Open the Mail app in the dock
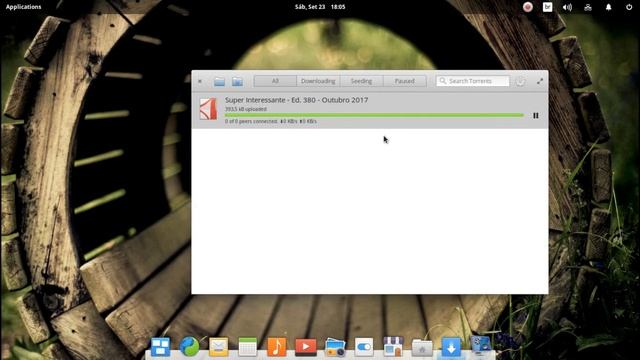 coord(218,347)
